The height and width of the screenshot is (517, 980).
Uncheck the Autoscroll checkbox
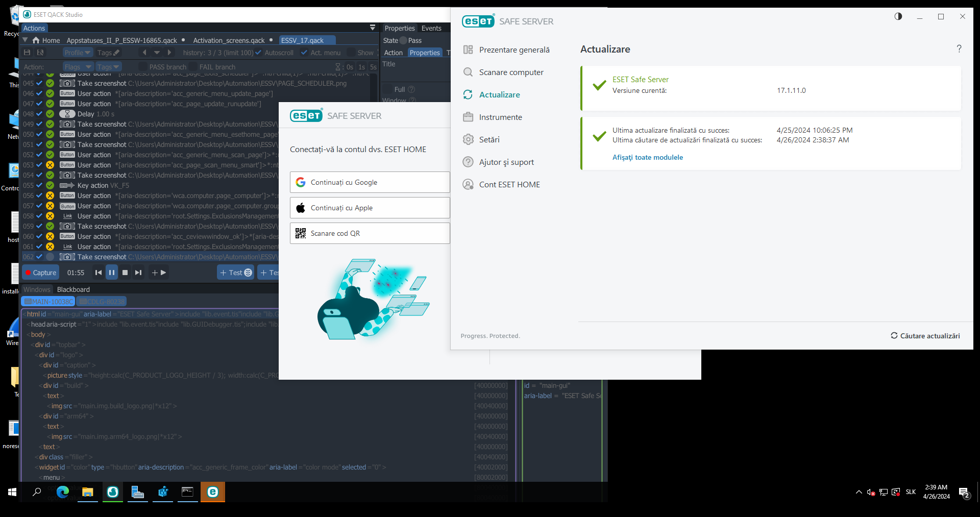point(259,53)
